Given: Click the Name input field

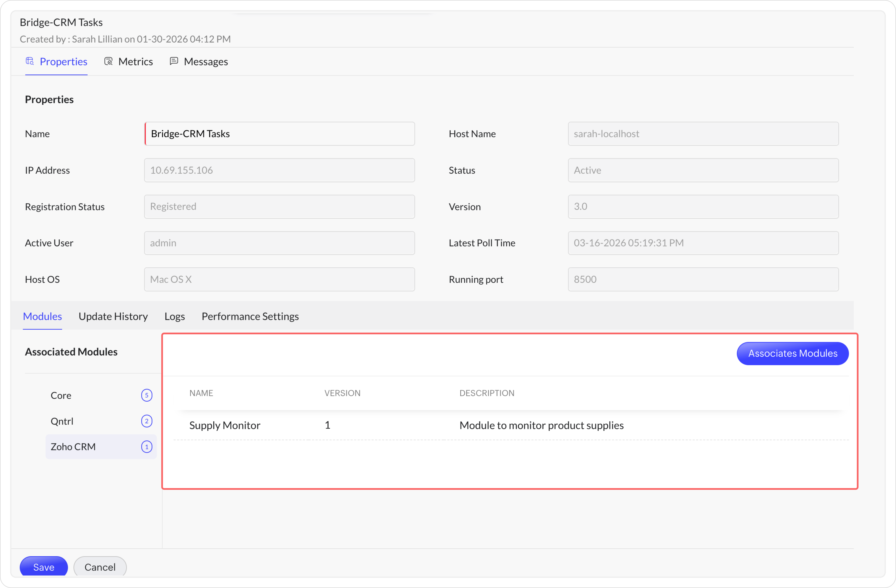Looking at the screenshot, I should 279,134.
